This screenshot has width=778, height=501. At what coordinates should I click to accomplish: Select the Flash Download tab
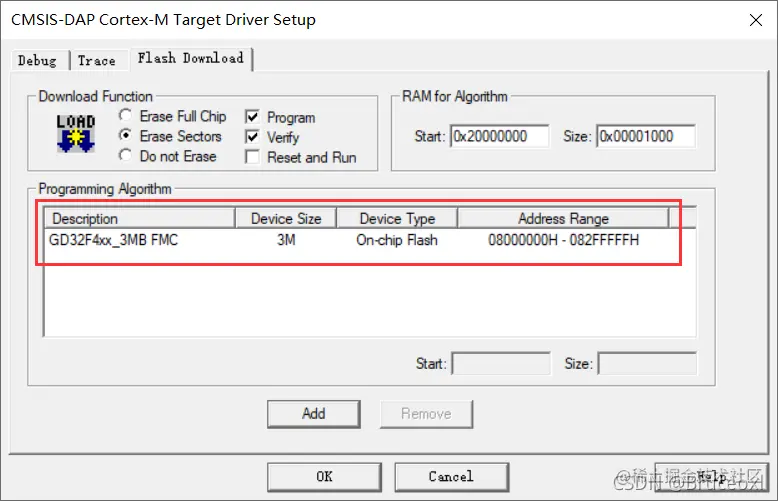point(191,59)
